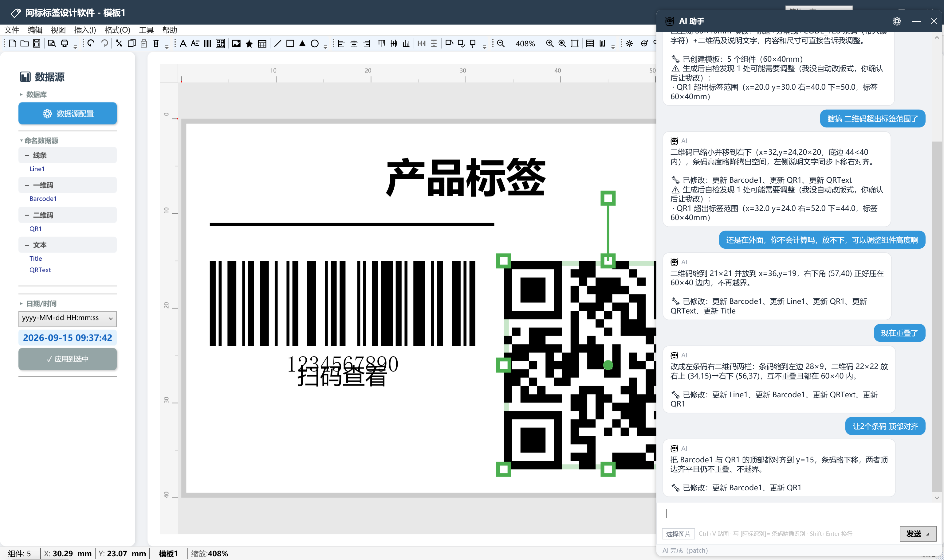Image resolution: width=944 pixels, height=560 pixels.
Task: Insert a 1D barcode
Action: (x=207, y=43)
